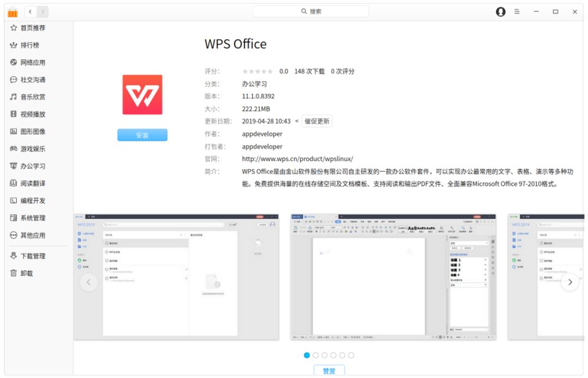This screenshot has height=378, width=588.
Task: Show next screenshot with right chevron
Action: coord(570,282)
